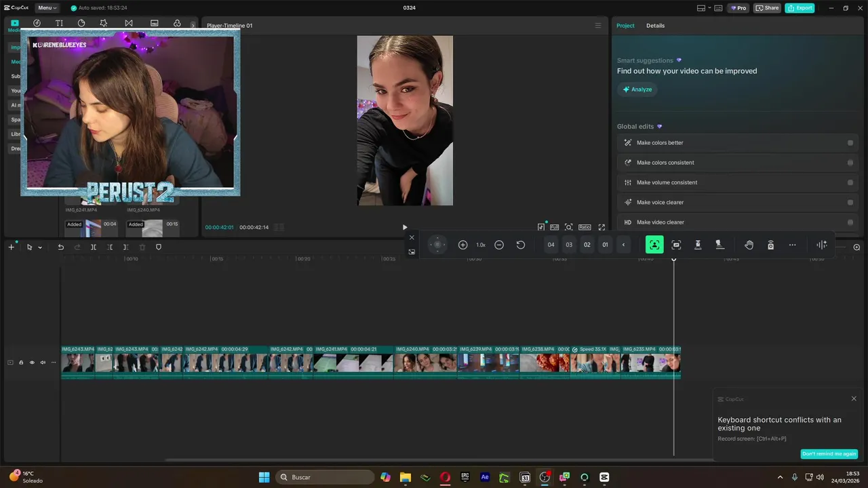
Task: Open the Stickers panel icon
Action: pos(81,23)
